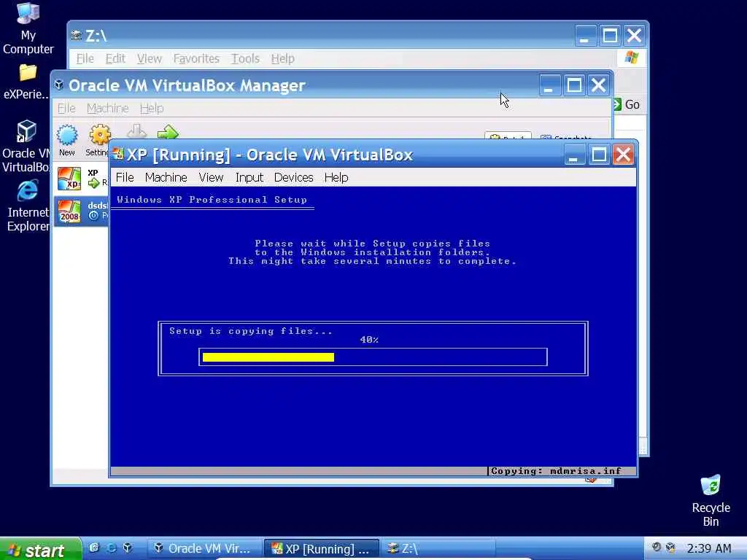Open Settings gear in VirtualBox Manager toolbar

pyautogui.click(x=98, y=140)
